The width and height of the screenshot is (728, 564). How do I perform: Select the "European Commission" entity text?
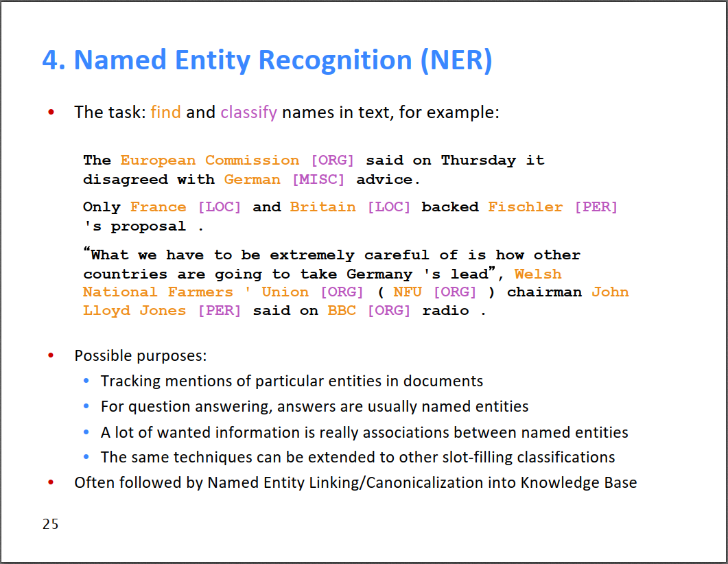pos(209,161)
